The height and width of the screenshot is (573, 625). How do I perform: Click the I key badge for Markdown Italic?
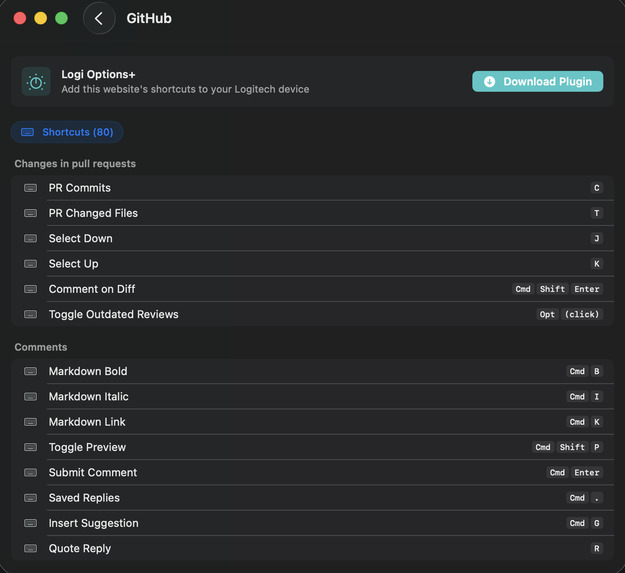(597, 396)
